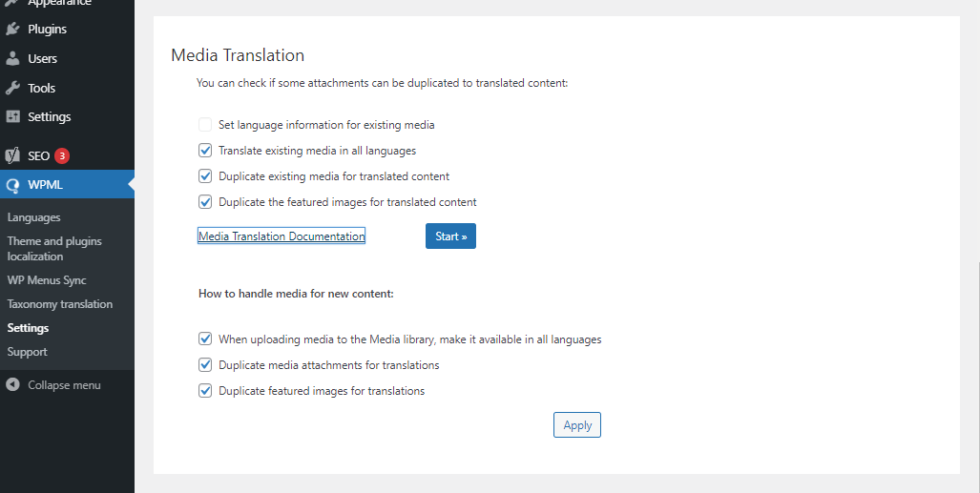Screen dimensions: 980x493
Task: Click the Plugins plug icon
Action: pos(12,29)
